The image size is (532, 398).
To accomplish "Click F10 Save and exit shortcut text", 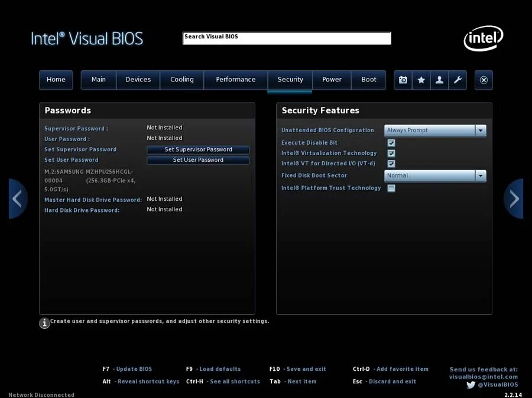I will [297, 369].
